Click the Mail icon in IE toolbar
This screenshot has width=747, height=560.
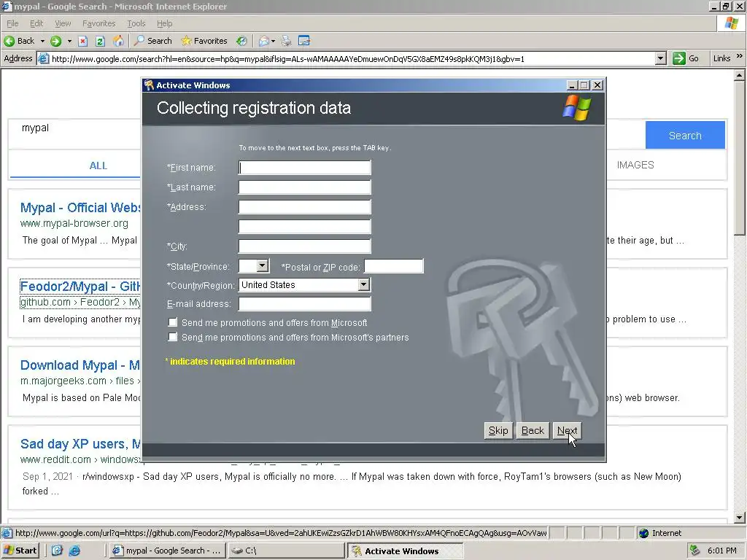pos(263,41)
